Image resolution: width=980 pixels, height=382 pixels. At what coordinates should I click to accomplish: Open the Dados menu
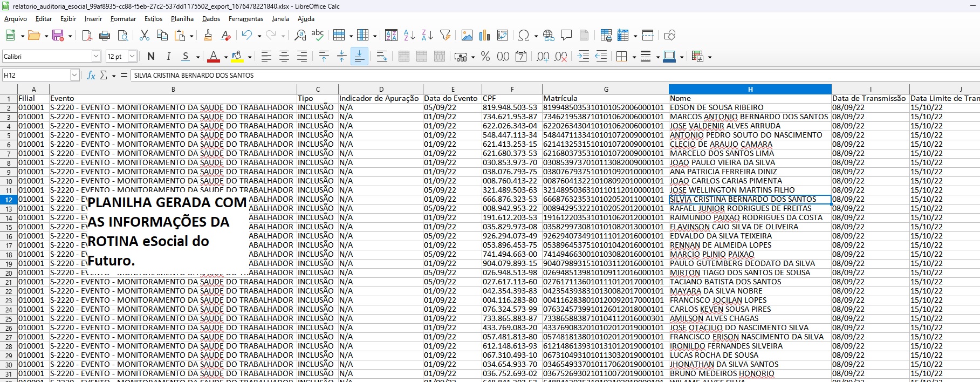[x=211, y=19]
